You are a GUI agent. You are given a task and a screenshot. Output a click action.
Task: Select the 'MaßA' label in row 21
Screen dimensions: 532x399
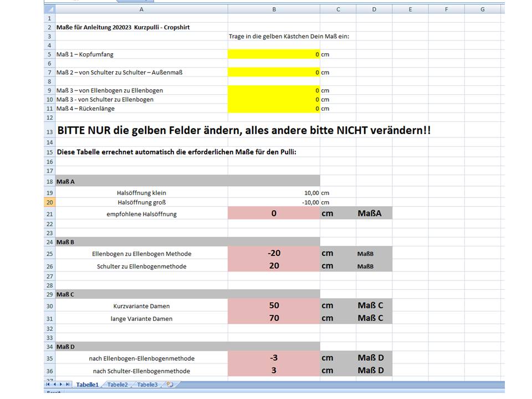coord(370,213)
